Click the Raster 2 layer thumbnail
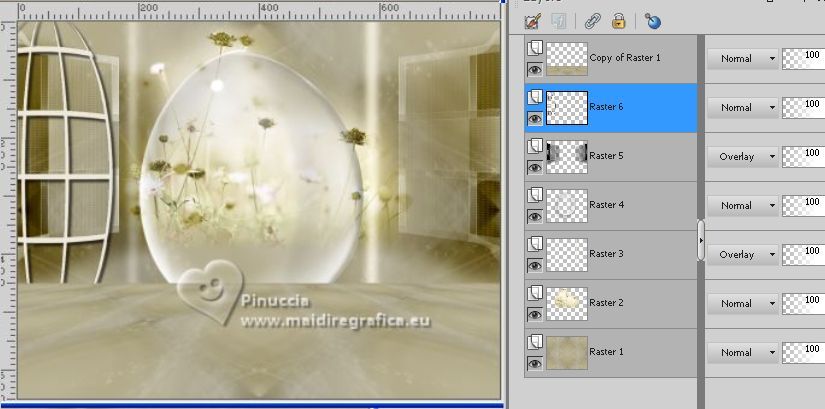 (567, 304)
